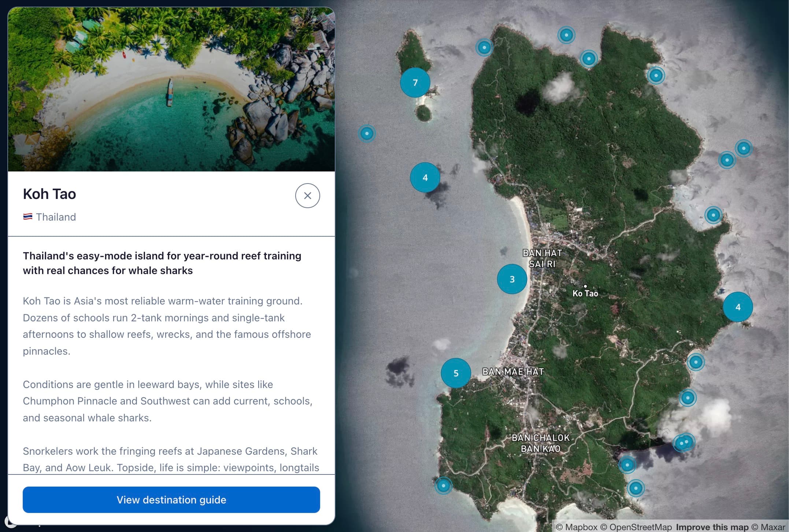
Task: Close the Koh Tao info panel
Action: (307, 195)
